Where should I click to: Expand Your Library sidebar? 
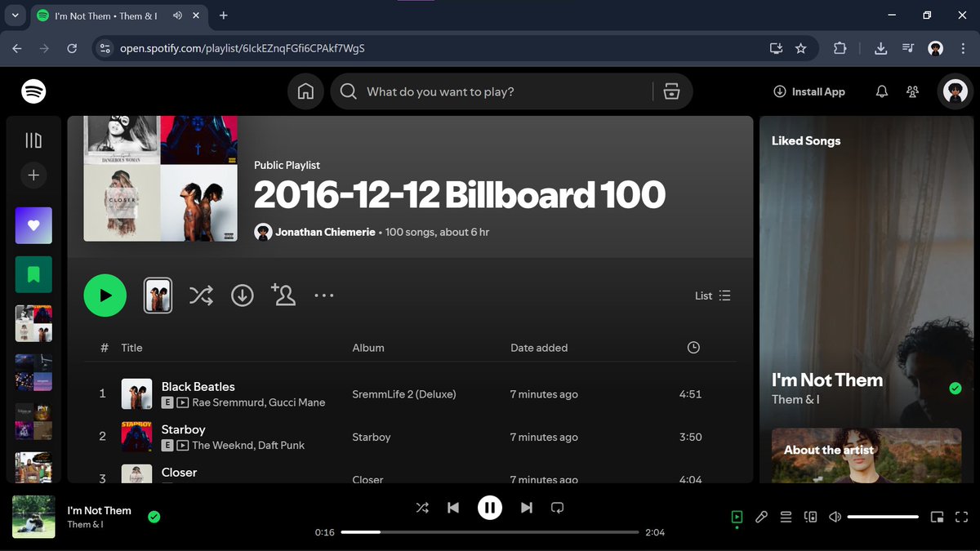(33, 140)
